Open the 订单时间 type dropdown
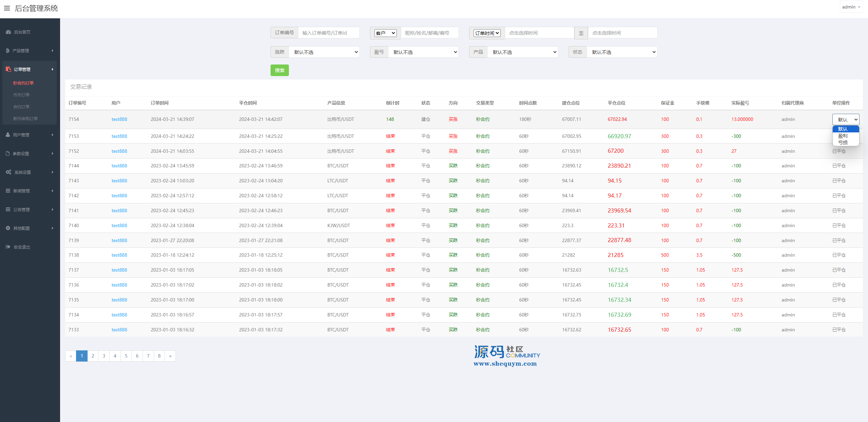 [487, 33]
